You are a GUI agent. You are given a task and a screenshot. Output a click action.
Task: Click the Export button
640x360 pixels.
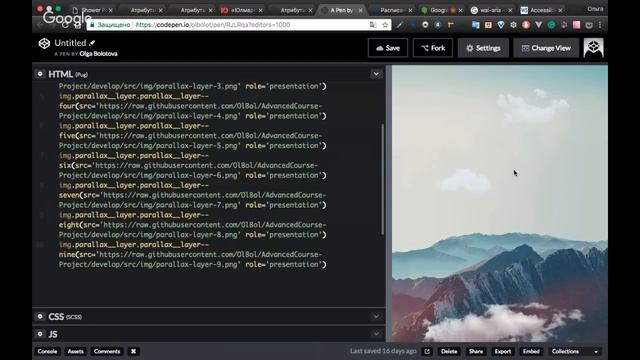coord(503,351)
